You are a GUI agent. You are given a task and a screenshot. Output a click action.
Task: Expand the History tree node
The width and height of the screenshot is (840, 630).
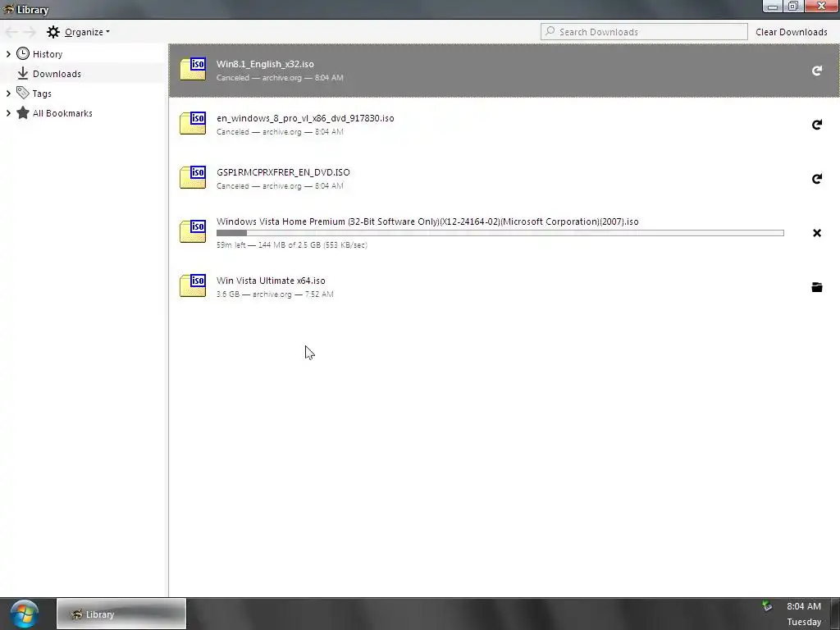8,53
